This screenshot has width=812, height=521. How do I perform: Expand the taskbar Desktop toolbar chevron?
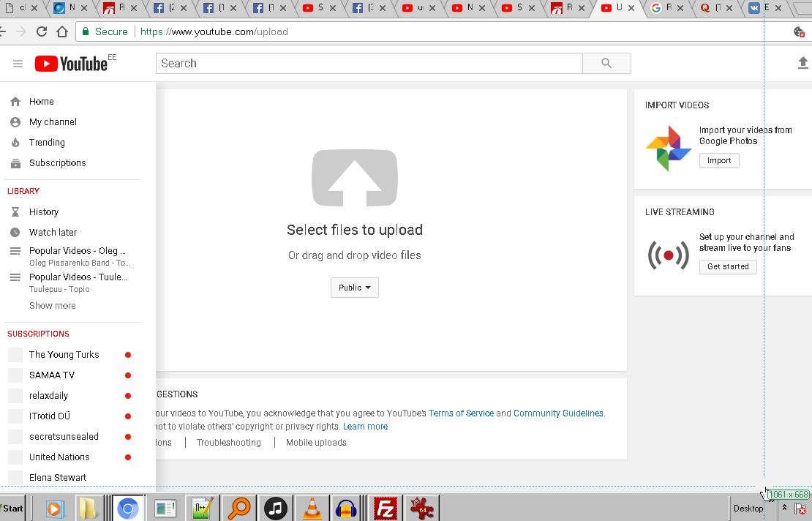pos(784,508)
